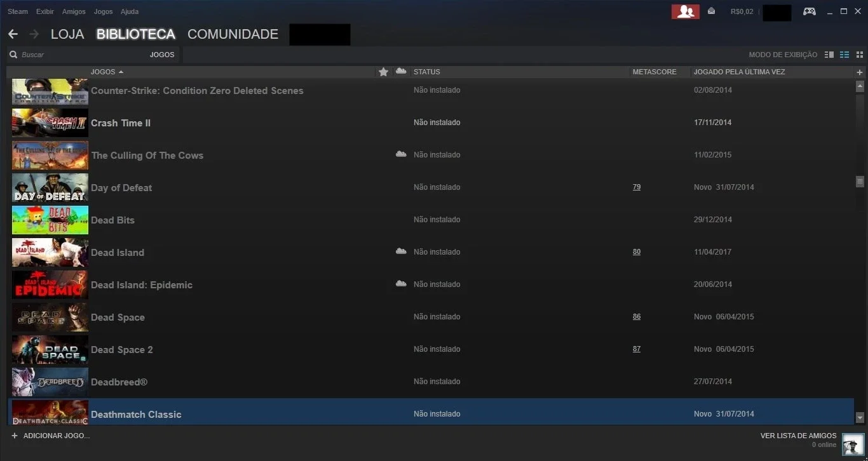Sort by STATUS column header
The height and width of the screenshot is (461, 868).
[427, 72]
